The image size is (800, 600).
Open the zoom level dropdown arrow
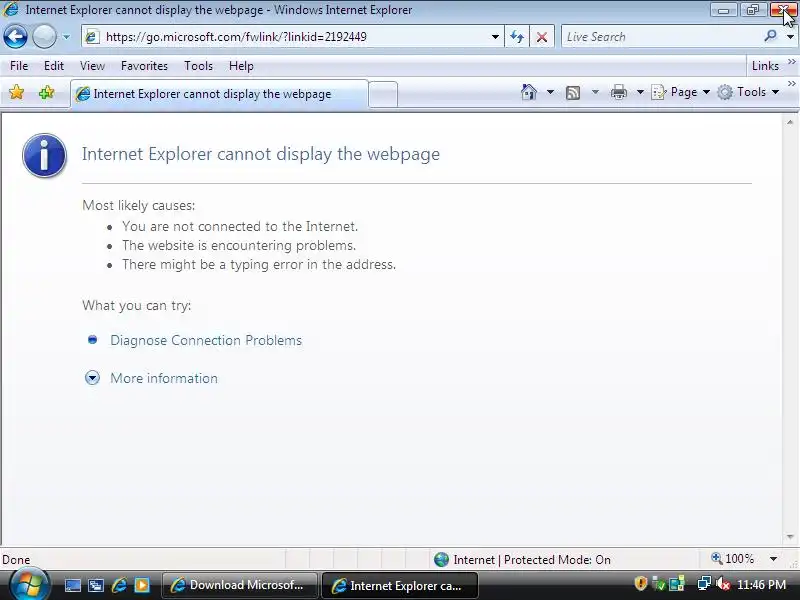[773, 559]
